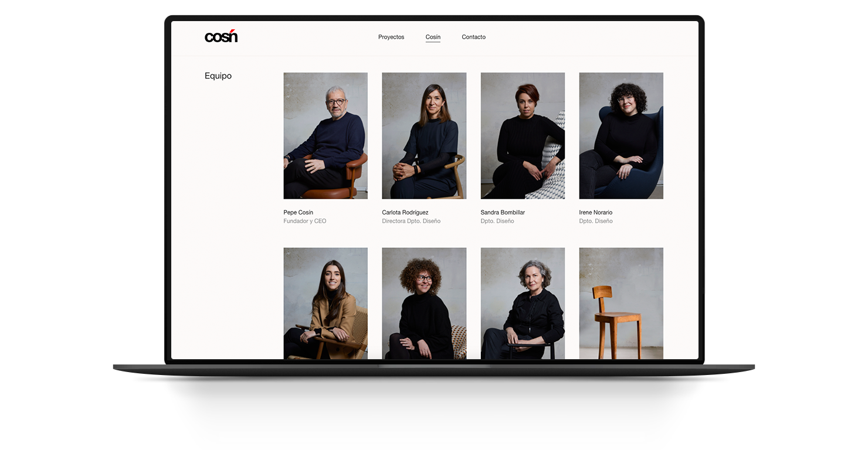Click the Cosín logo in header
This screenshot has width=868, height=450.
[x=221, y=37]
